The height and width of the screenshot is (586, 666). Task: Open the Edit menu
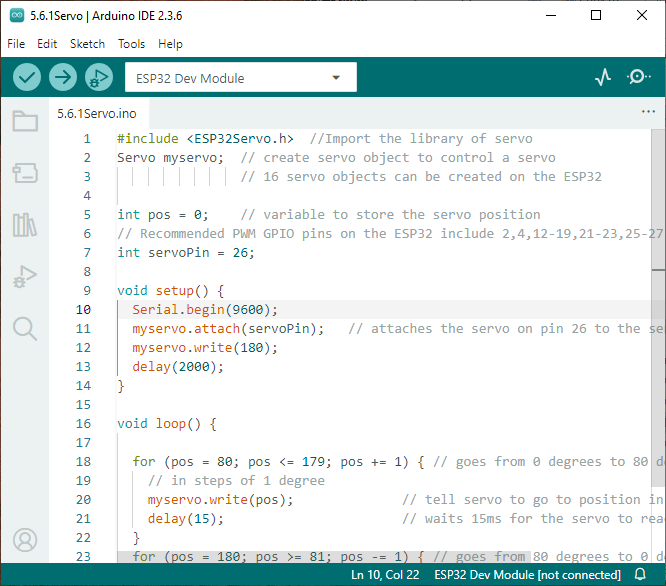tap(47, 44)
